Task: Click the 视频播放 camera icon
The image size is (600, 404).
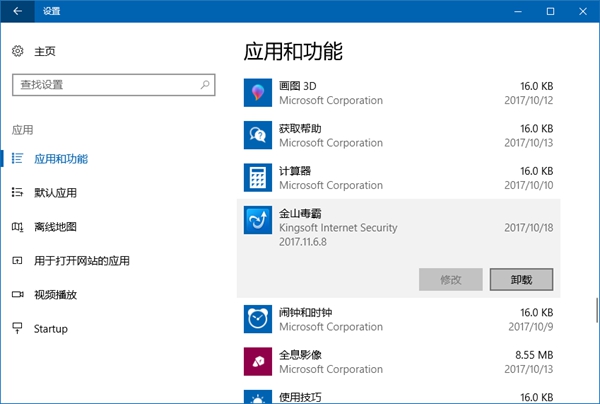Action: tap(17, 294)
